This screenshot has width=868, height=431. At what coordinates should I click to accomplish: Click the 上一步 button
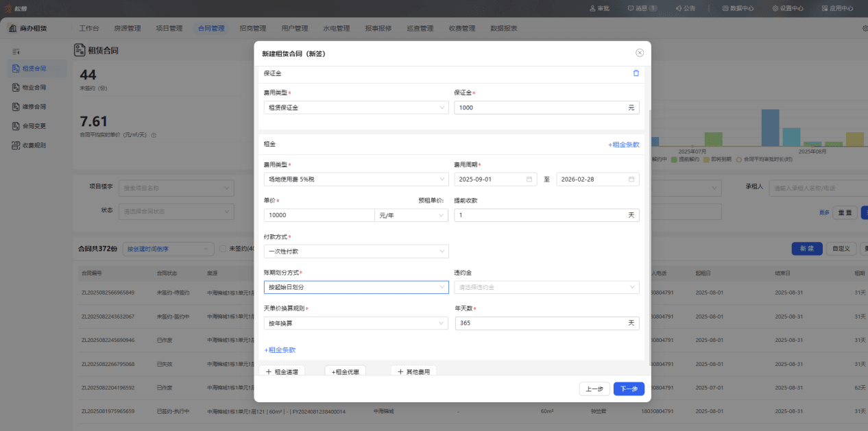(x=594, y=389)
